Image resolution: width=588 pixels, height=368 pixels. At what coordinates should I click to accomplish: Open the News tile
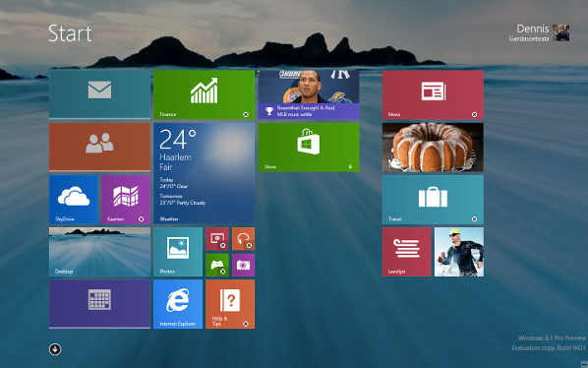coord(433,94)
